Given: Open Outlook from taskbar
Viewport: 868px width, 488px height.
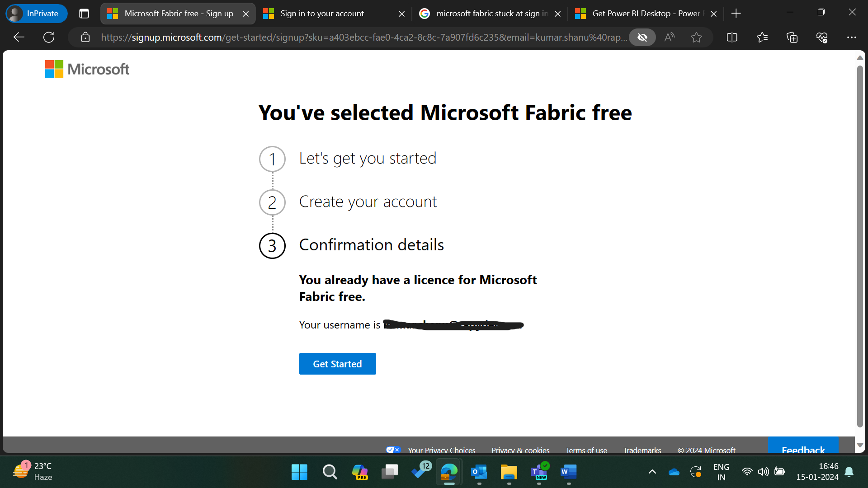Looking at the screenshot, I should pyautogui.click(x=479, y=472).
